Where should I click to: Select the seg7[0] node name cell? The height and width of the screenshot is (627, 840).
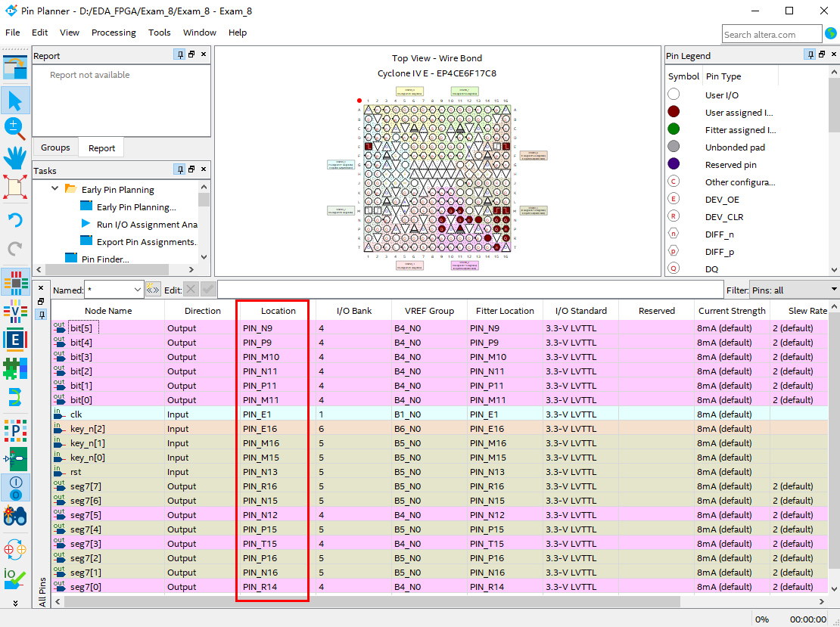coord(108,586)
